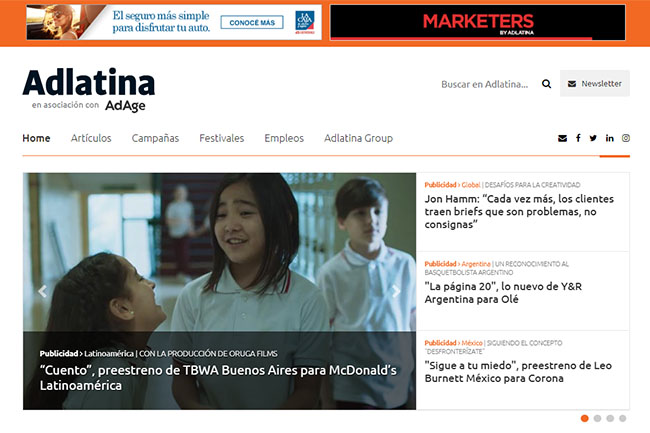
Task: Visit Adlatina's Facebook page icon
Action: point(578,138)
